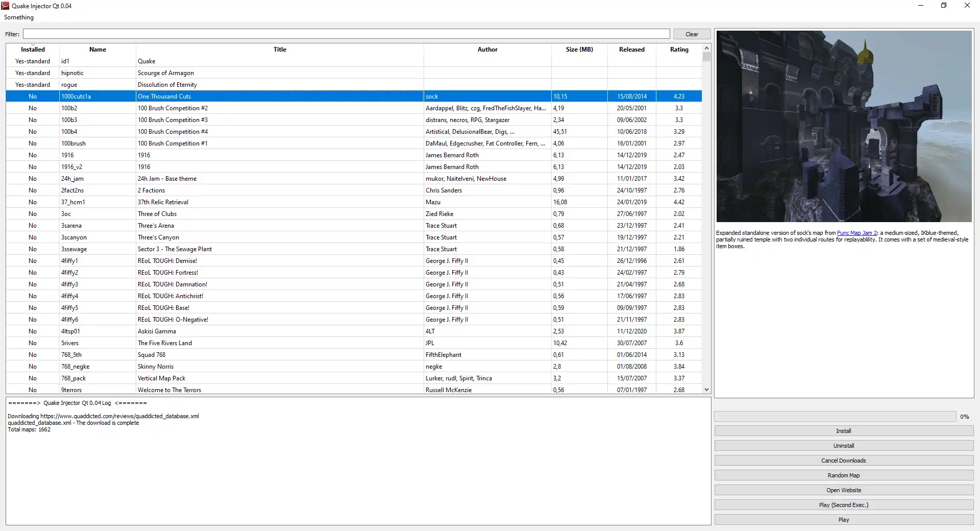Click the table scrollbar up arrow

(x=706, y=48)
